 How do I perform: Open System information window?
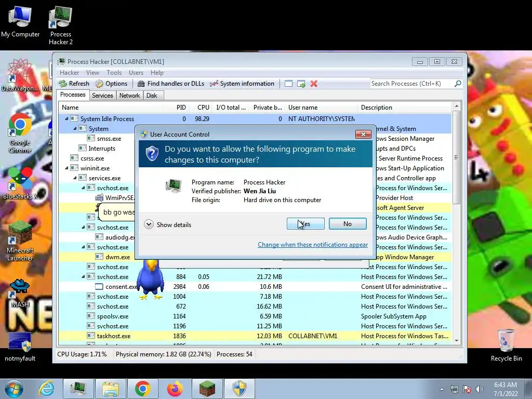pyautogui.click(x=242, y=84)
